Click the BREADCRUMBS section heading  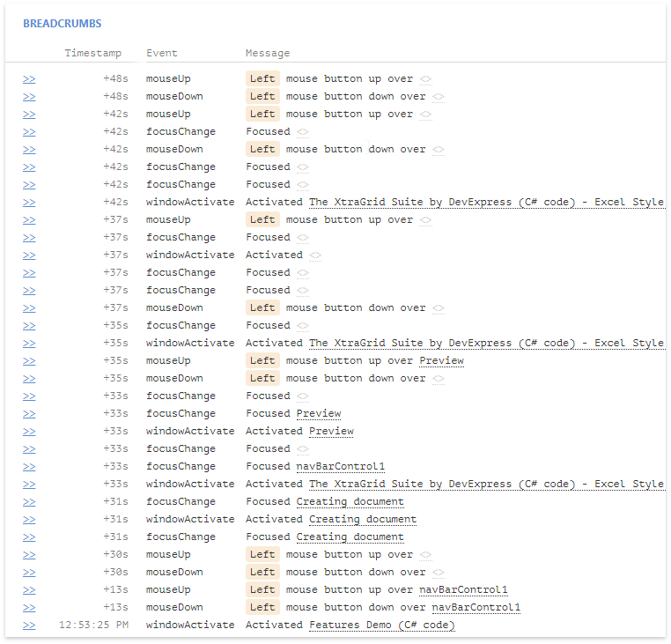pos(62,23)
